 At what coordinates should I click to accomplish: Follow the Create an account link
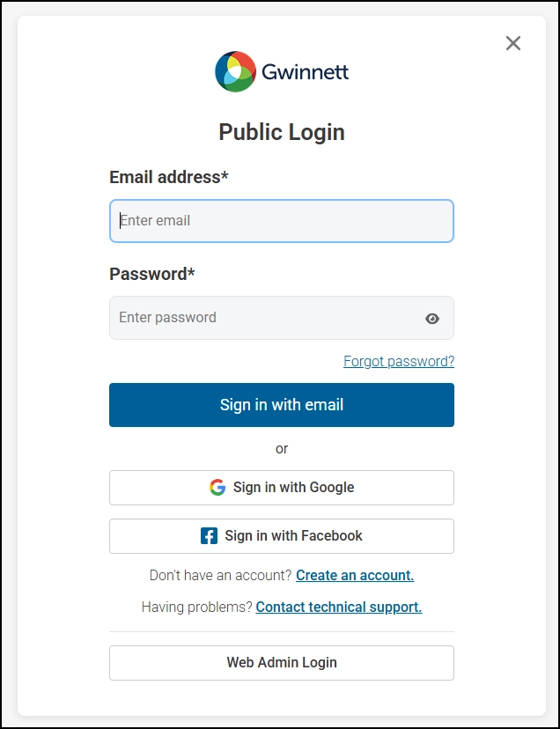pyautogui.click(x=355, y=575)
